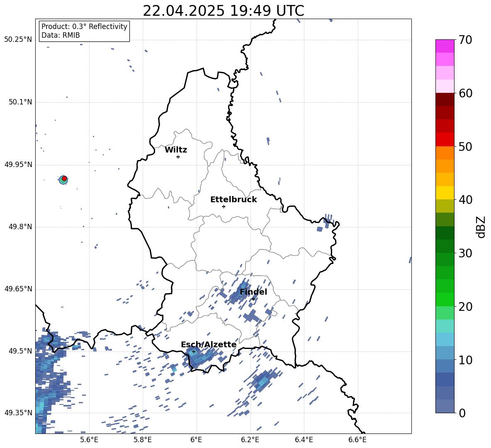Click the red radar site marker
Screen dimensions: 491x448
(64, 178)
